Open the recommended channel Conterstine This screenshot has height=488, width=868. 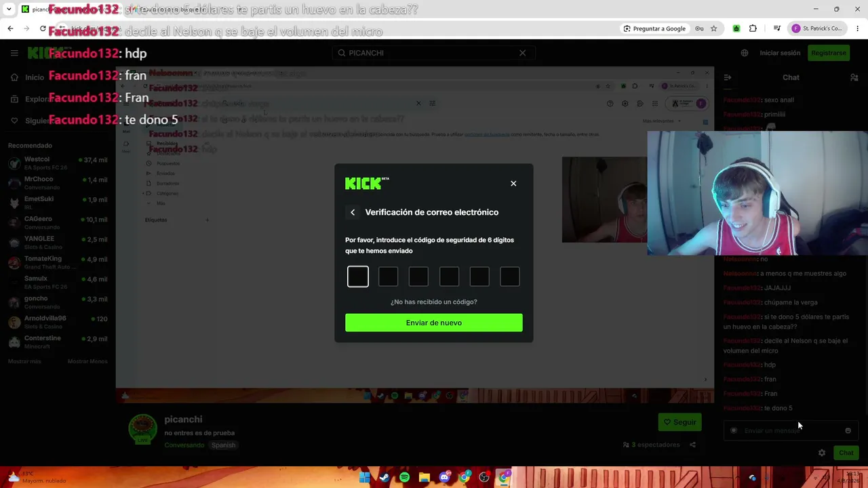pos(58,342)
